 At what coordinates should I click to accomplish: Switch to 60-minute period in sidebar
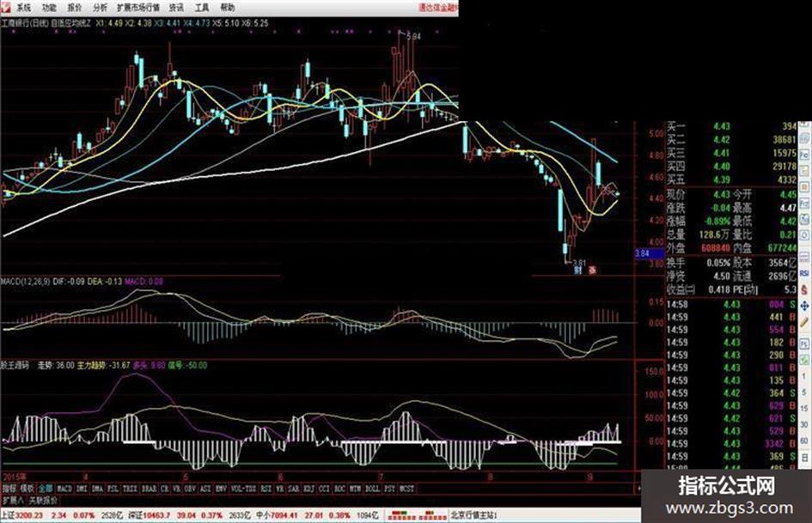click(804, 441)
